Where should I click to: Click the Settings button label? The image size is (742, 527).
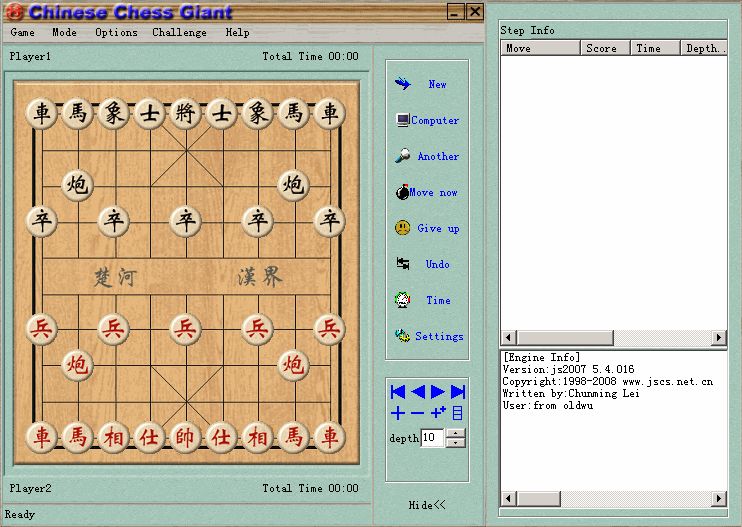point(439,336)
